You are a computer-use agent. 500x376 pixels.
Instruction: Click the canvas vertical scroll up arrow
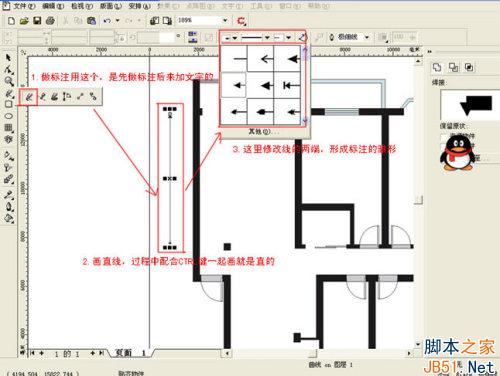coord(418,61)
